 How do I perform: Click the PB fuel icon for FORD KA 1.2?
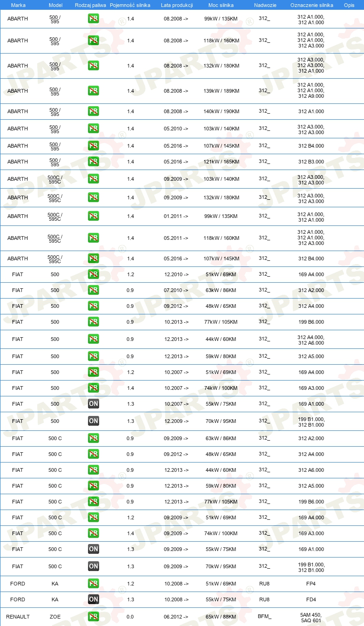tap(94, 584)
